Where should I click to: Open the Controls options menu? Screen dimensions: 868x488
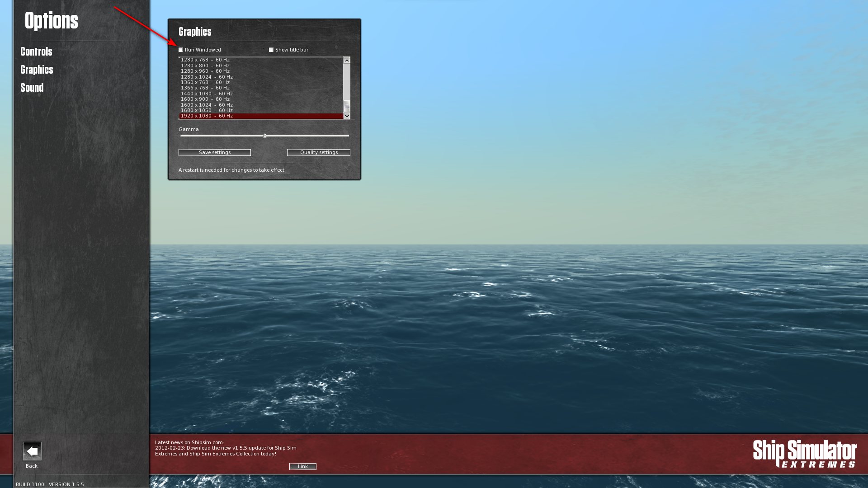click(36, 52)
